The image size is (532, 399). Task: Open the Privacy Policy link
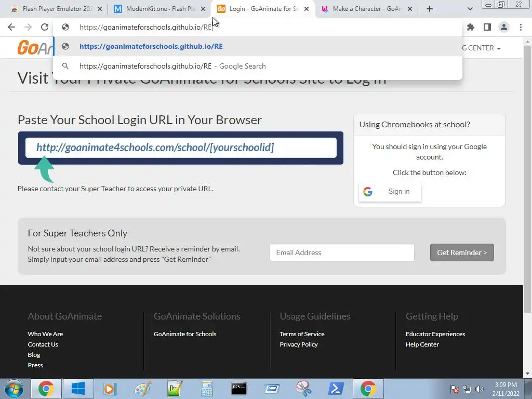(x=299, y=344)
